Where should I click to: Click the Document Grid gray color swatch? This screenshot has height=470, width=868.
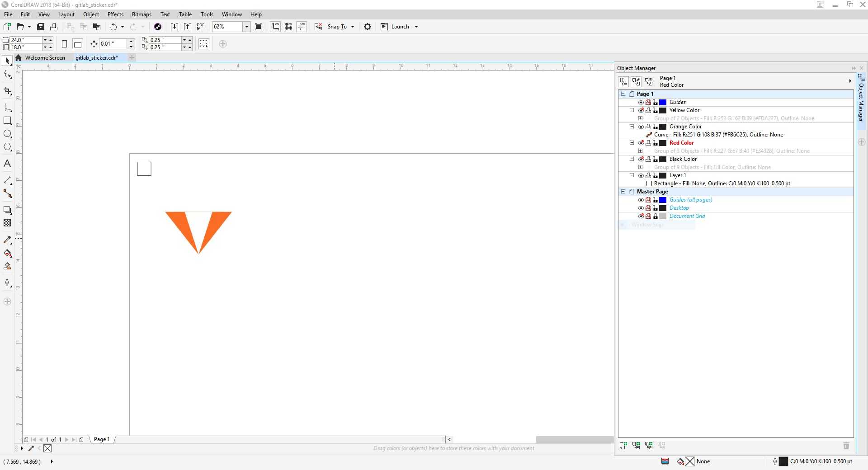(663, 216)
